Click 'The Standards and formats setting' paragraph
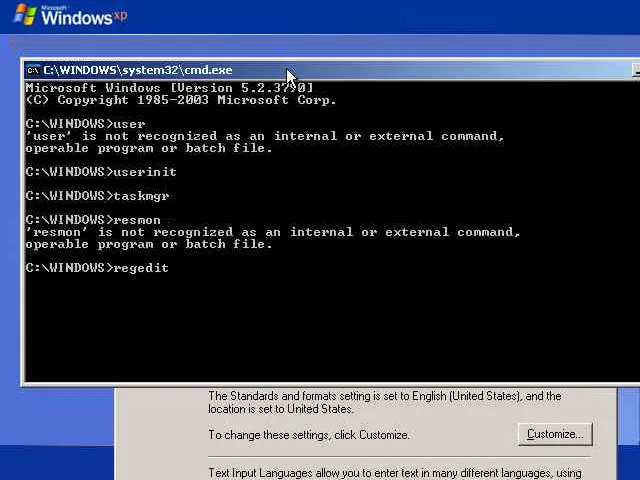This screenshot has width=640, height=480. click(x=385, y=402)
